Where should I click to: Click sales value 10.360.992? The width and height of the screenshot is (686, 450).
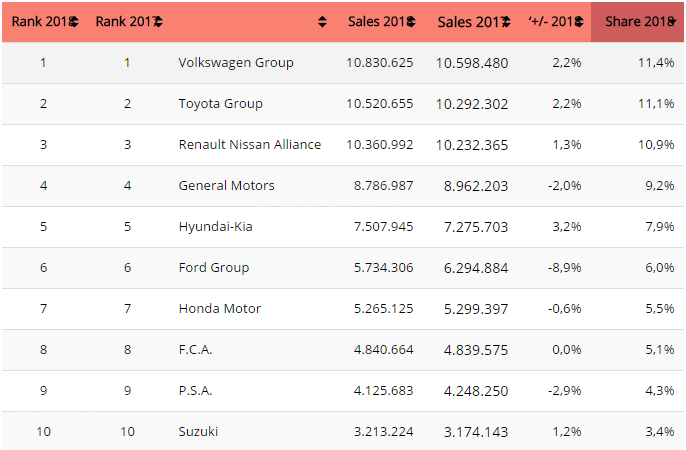380,145
